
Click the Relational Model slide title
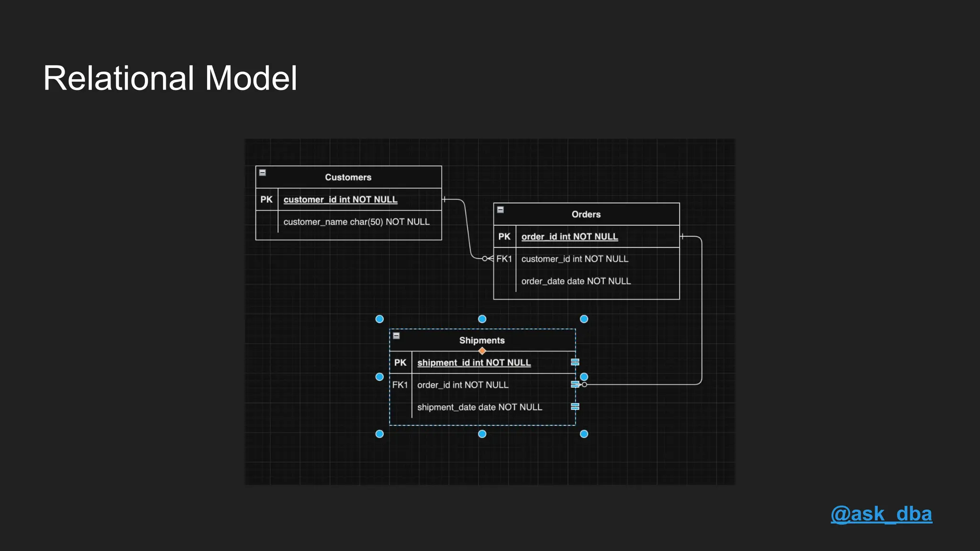[170, 78]
